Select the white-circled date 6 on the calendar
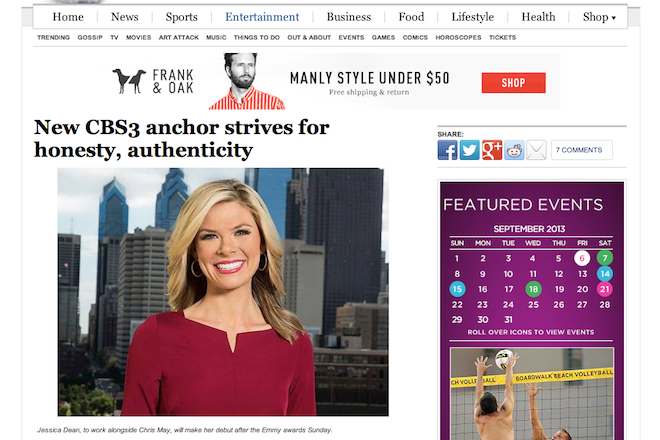The width and height of the screenshot is (660, 440). [x=582, y=258]
